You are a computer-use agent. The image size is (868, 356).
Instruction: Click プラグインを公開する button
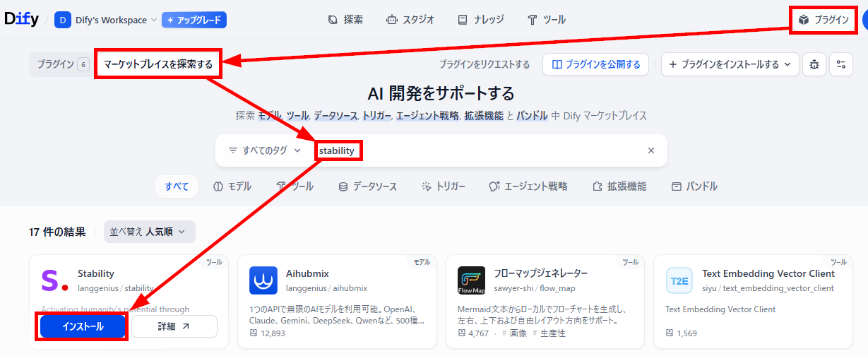[596, 64]
